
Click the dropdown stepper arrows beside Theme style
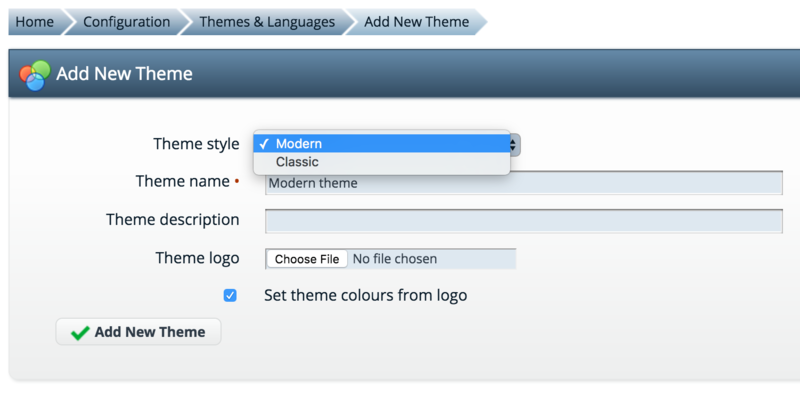point(514,145)
